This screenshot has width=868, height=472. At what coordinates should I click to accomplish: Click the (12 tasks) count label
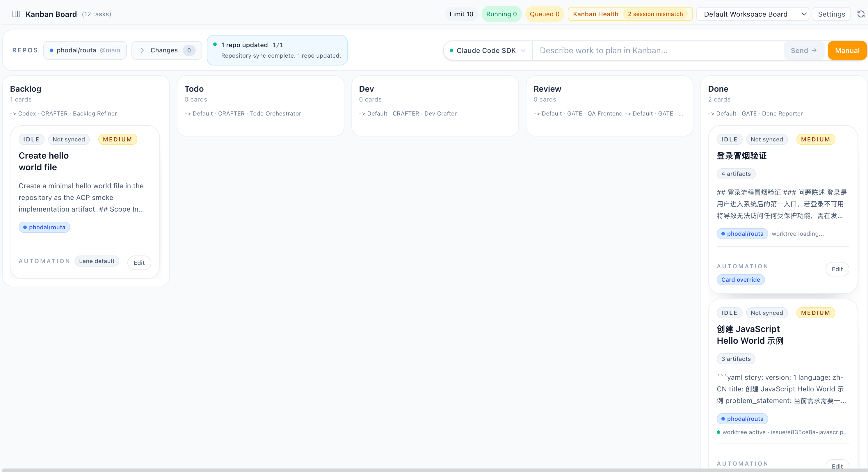(x=96, y=14)
